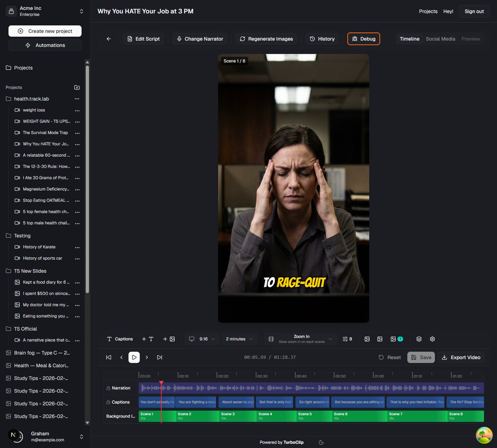Skip to the end of video
This screenshot has width=497, height=448.
[159, 357]
